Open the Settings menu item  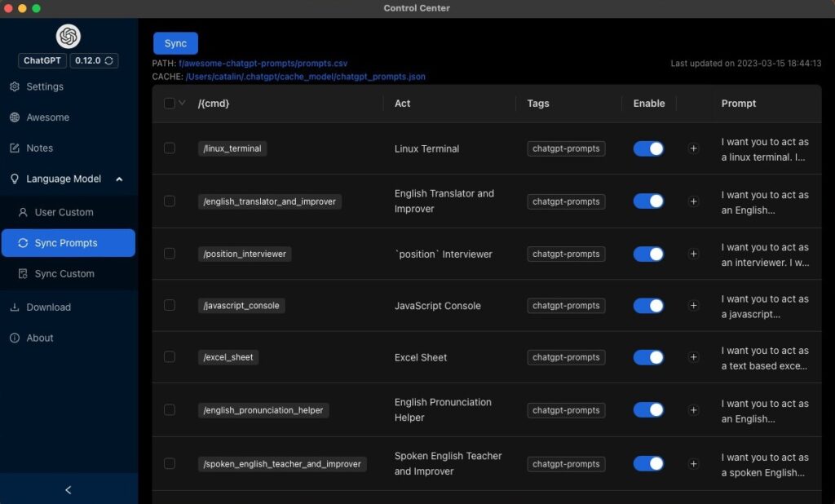pos(68,86)
